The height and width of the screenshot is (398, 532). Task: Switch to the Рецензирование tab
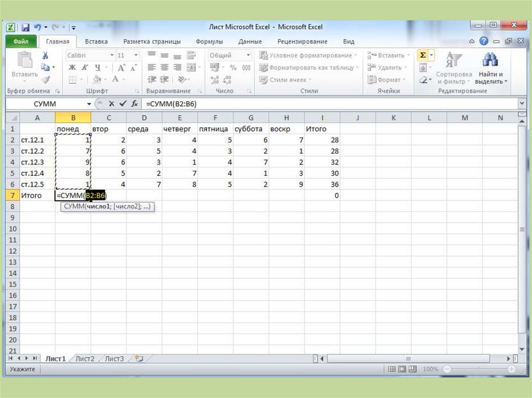pyautogui.click(x=302, y=42)
